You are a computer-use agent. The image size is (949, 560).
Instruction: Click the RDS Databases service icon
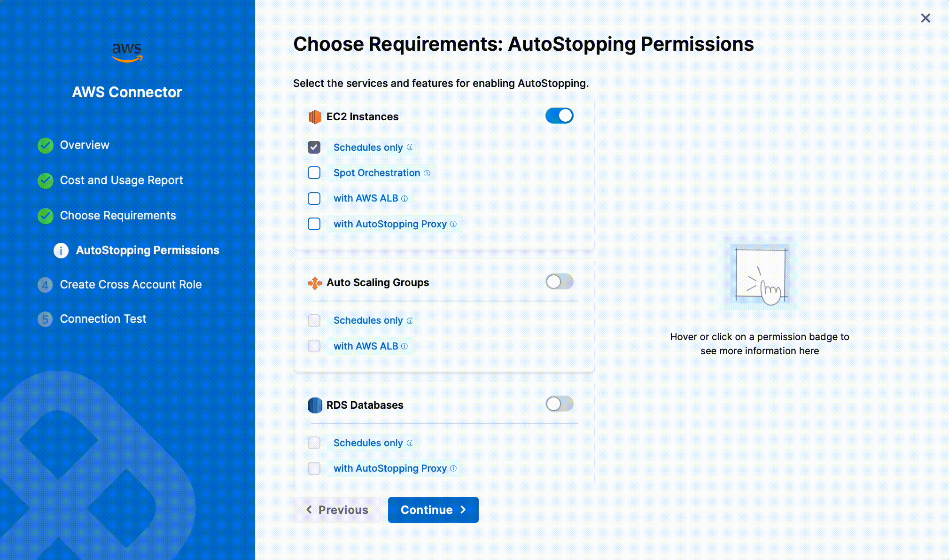pyautogui.click(x=315, y=405)
